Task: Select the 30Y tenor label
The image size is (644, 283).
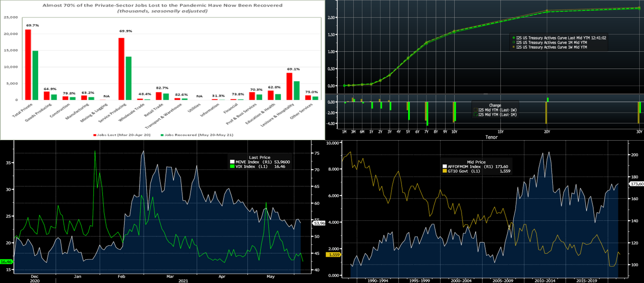Action: (x=639, y=131)
